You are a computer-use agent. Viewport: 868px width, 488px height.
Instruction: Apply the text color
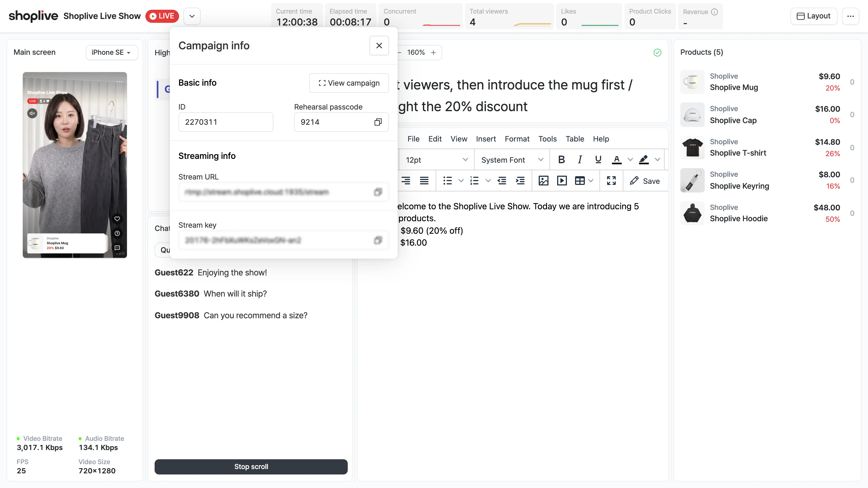coord(616,160)
